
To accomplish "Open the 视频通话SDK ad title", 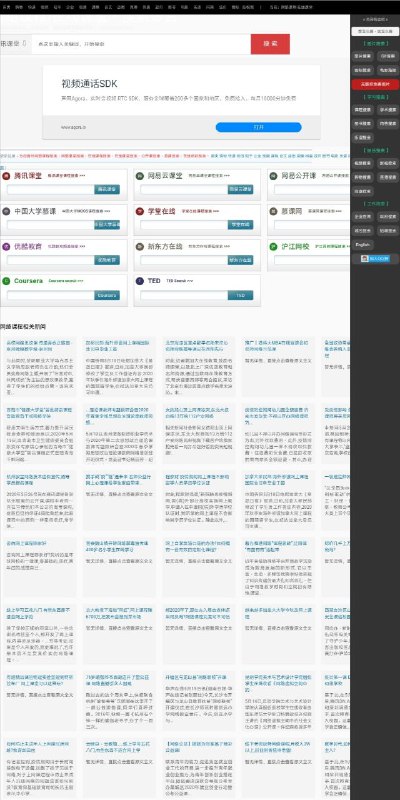I will pos(89,84).
